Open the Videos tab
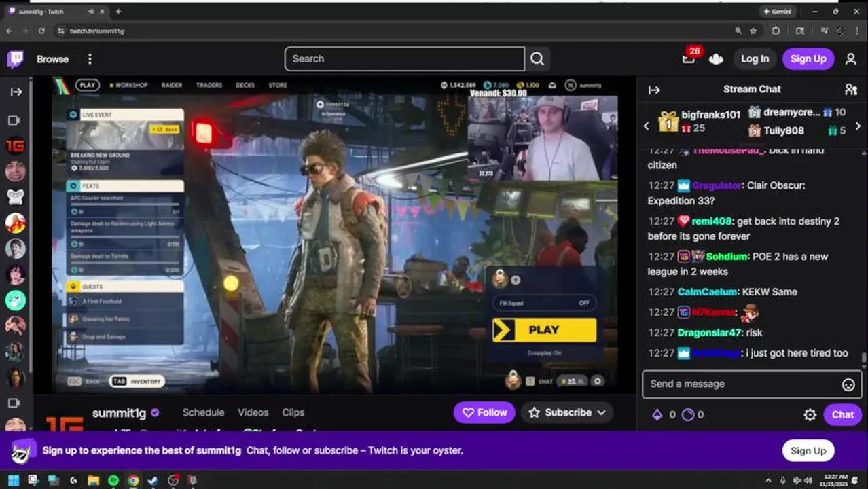This screenshot has height=489, width=868. pos(253,412)
